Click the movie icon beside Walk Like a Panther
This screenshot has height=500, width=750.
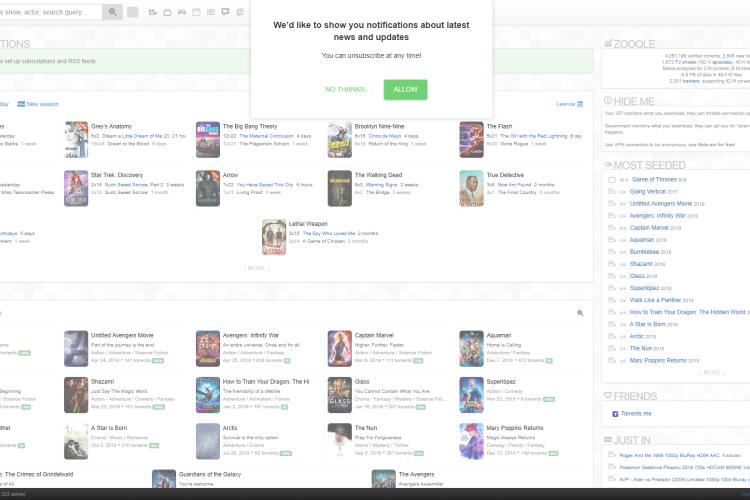[612, 300]
